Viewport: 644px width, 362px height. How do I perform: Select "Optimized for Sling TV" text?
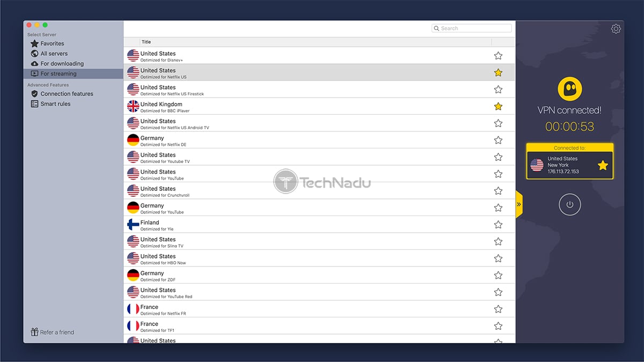[162, 246]
